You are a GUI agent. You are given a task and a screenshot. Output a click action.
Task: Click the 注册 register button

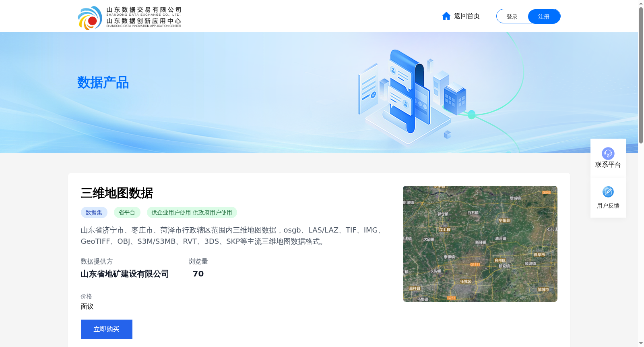coord(544,17)
